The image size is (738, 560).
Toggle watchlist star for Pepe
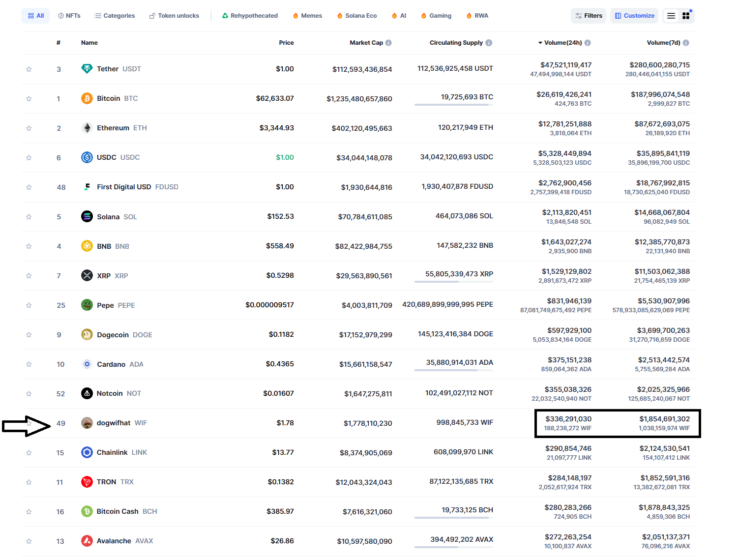click(x=29, y=305)
